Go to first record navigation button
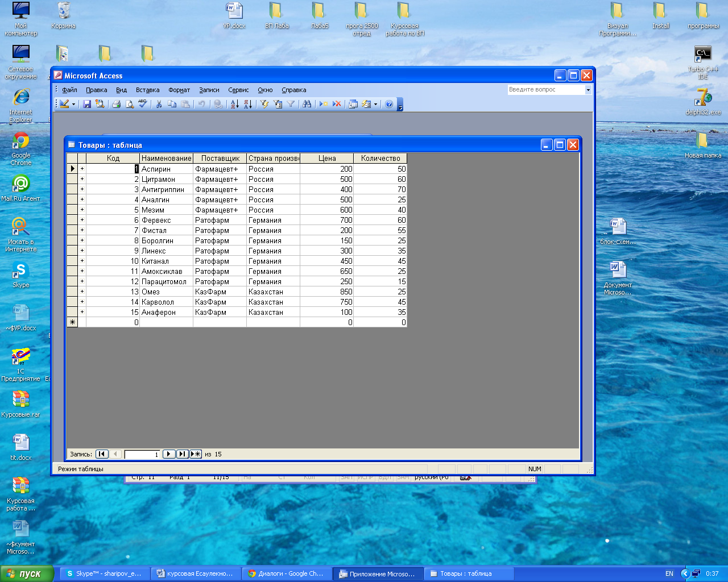Screen dimensions: 728x582 pos(102,454)
